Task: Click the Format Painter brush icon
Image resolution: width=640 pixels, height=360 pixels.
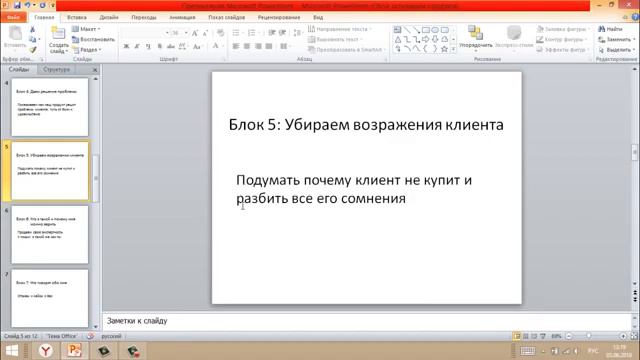Action: (32, 49)
